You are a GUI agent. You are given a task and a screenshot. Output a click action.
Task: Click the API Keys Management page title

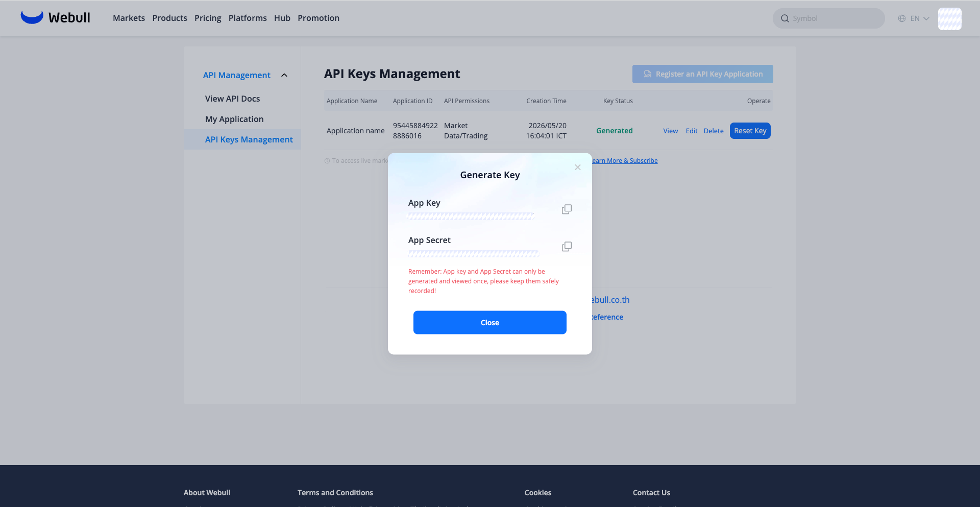392,74
